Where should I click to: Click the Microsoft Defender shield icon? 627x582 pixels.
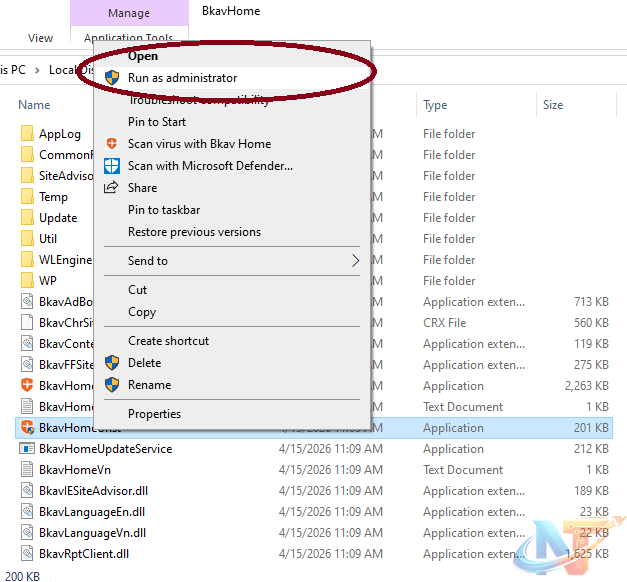click(x=112, y=166)
